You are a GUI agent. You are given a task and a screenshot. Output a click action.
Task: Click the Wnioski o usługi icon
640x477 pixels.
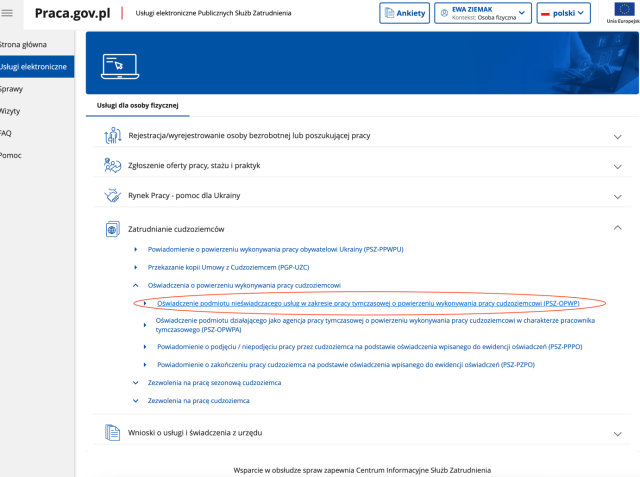113,432
